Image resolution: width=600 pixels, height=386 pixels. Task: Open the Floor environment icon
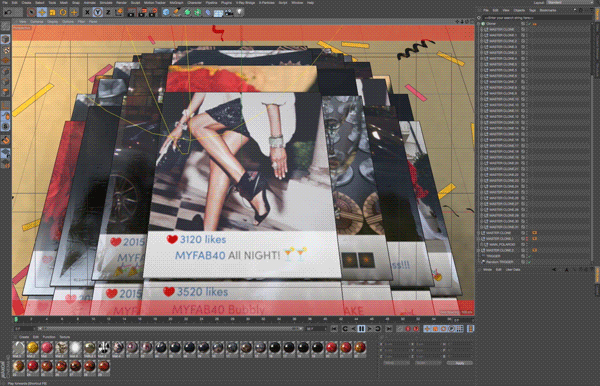[218, 13]
